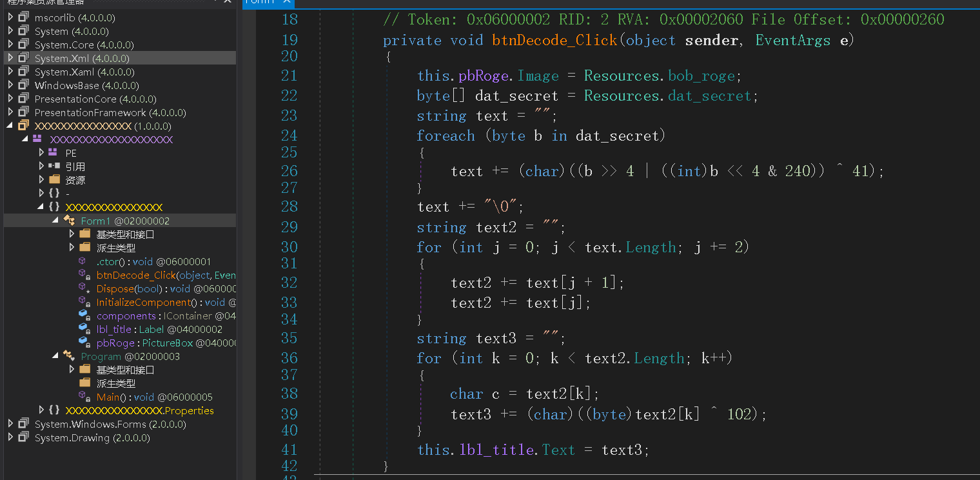Click the Program class icon
Screen dimensions: 980x480
pyautogui.click(x=69, y=356)
